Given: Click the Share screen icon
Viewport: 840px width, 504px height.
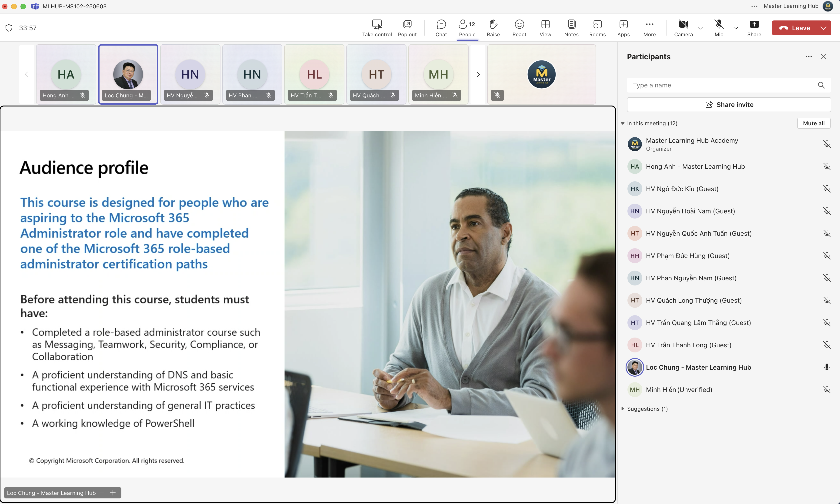Looking at the screenshot, I should [x=754, y=24].
